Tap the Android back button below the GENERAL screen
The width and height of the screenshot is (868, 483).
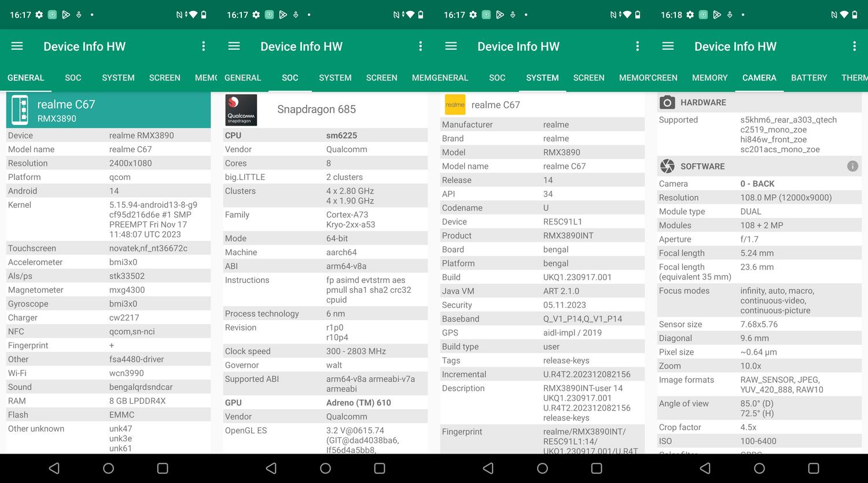tap(54, 468)
